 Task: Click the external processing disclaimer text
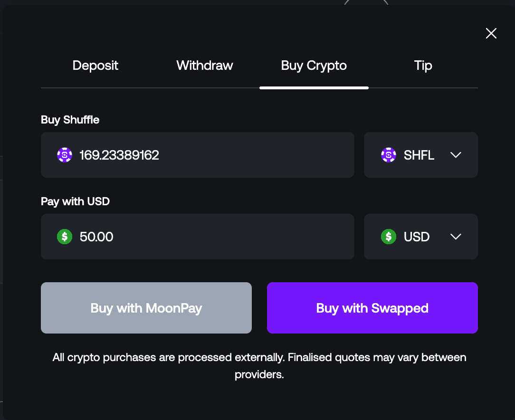click(x=259, y=366)
